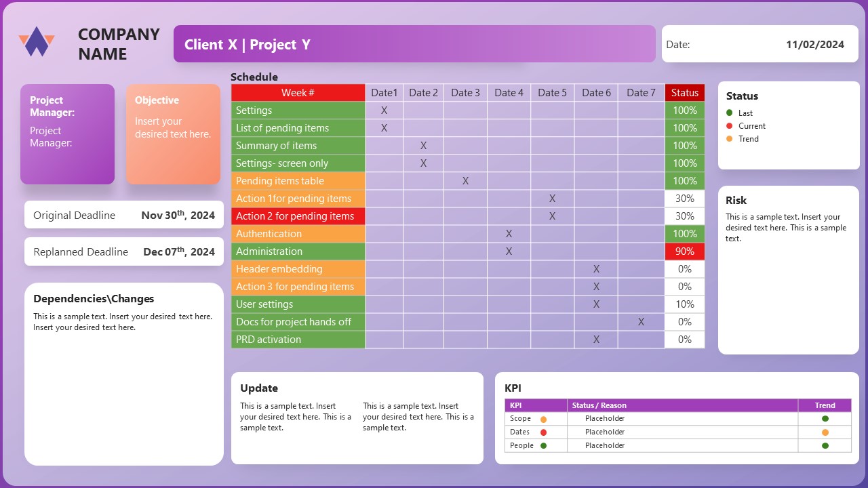Click the green status dot beside People KPI

(543, 445)
